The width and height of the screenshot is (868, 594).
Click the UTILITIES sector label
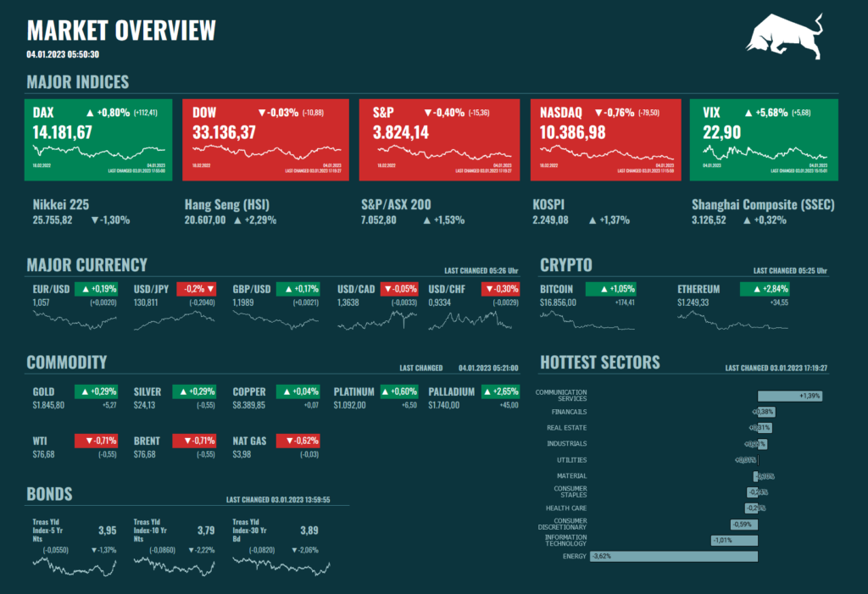click(x=571, y=460)
